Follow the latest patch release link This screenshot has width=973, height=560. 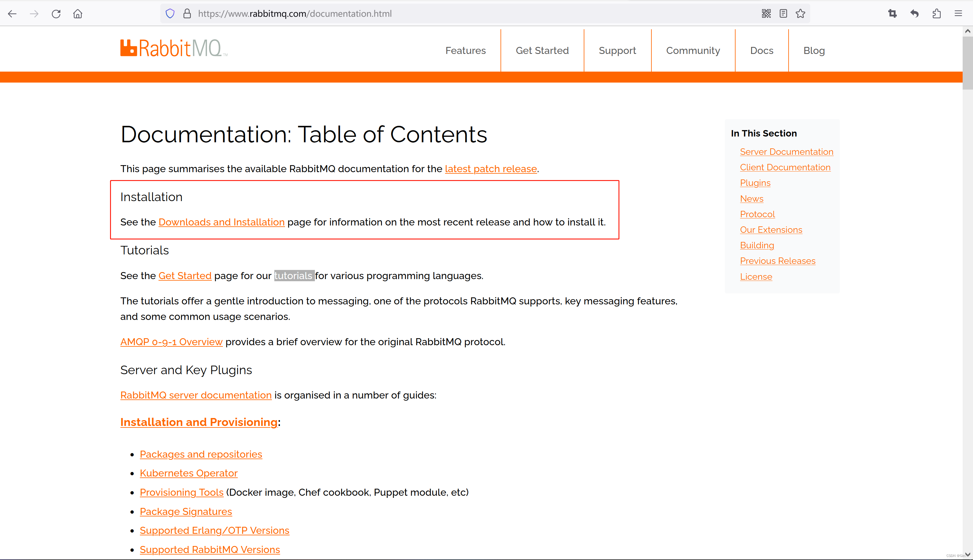coord(491,169)
